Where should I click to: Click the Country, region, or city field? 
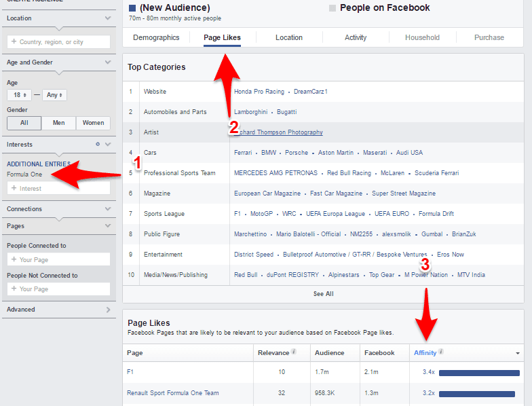tap(59, 42)
